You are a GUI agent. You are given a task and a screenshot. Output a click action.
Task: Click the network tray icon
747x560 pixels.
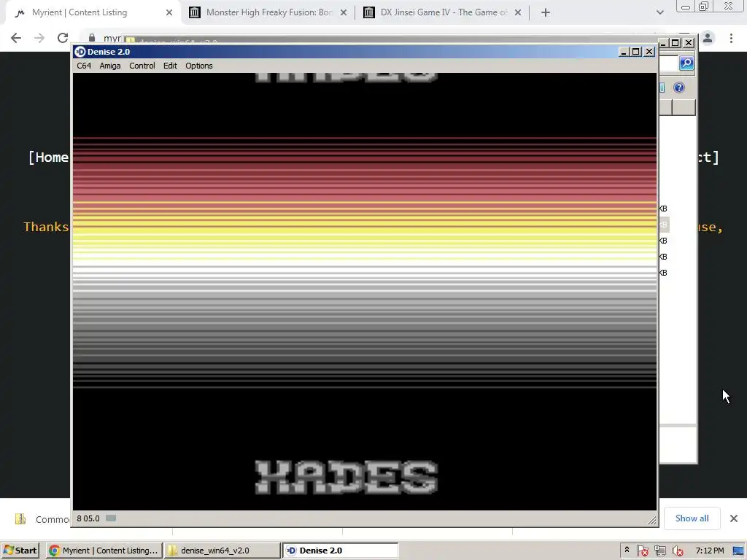pyautogui.click(x=659, y=551)
